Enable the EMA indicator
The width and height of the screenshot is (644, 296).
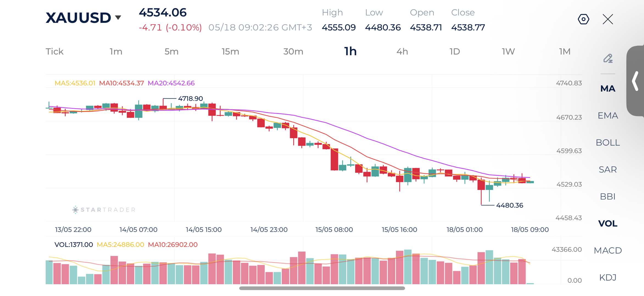tap(608, 115)
